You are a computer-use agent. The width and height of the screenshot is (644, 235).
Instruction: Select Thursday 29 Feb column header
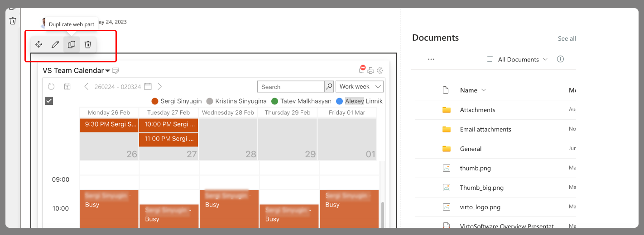tap(288, 113)
